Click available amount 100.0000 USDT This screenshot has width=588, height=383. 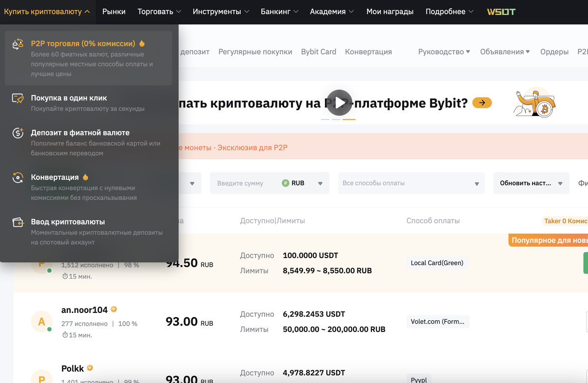[x=310, y=255]
